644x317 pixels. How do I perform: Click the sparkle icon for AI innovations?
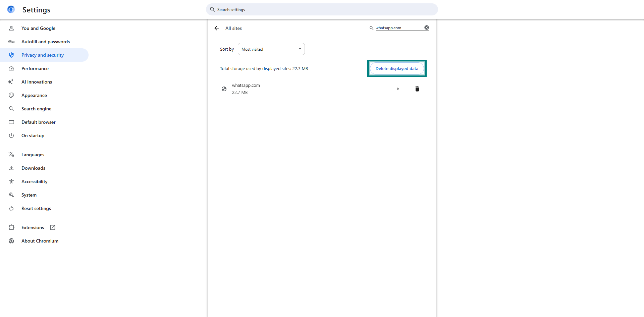click(11, 82)
